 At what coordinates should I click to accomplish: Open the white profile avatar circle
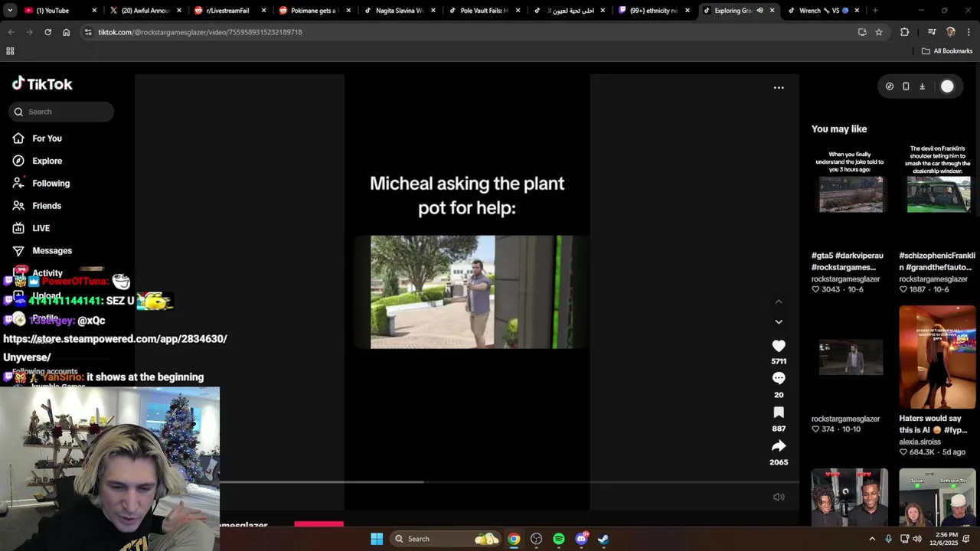pyautogui.click(x=947, y=86)
